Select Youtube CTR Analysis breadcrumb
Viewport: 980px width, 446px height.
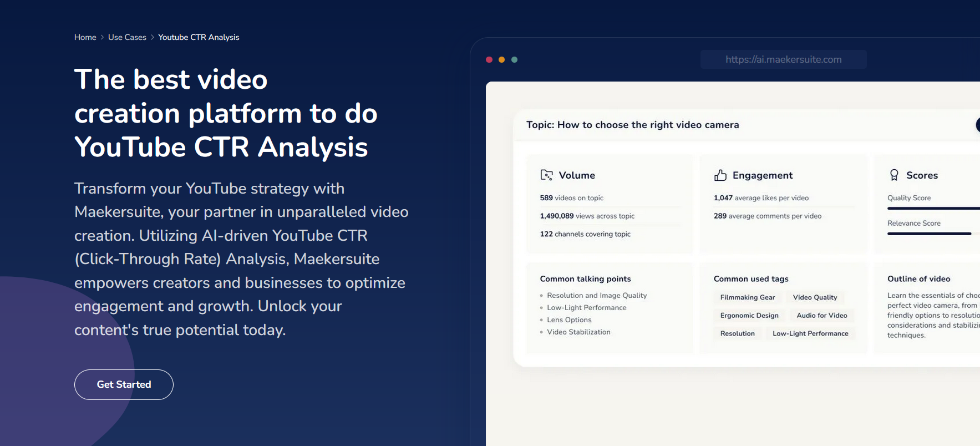click(199, 37)
